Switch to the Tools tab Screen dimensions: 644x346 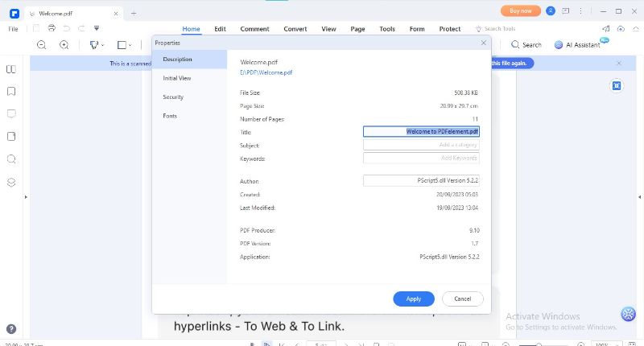tap(387, 29)
